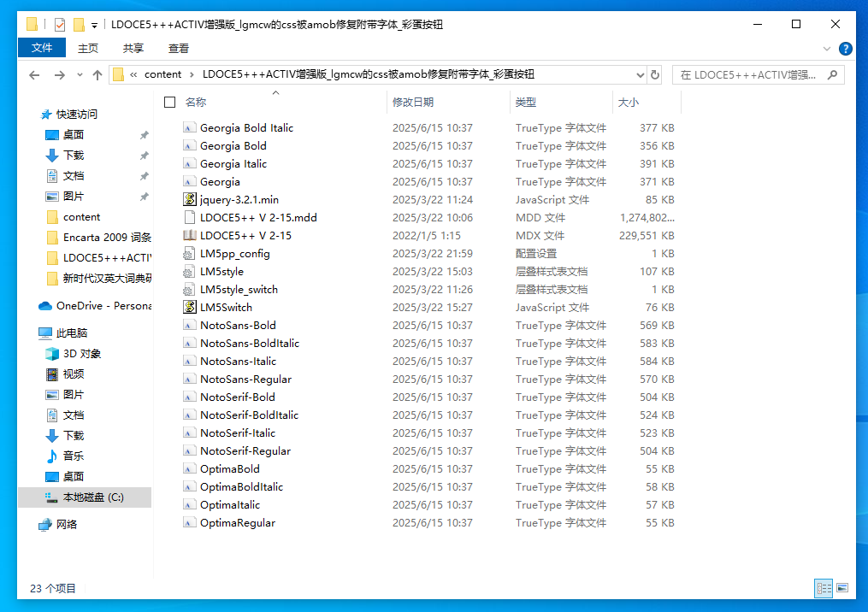Image resolution: width=868 pixels, height=612 pixels.
Task: Switch to large icons view layout
Action: pyautogui.click(x=842, y=588)
